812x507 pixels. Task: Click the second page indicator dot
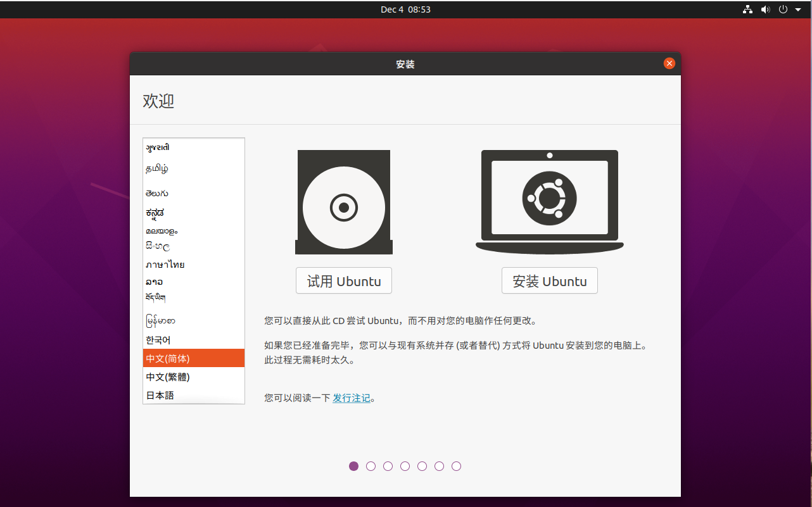[x=371, y=466]
